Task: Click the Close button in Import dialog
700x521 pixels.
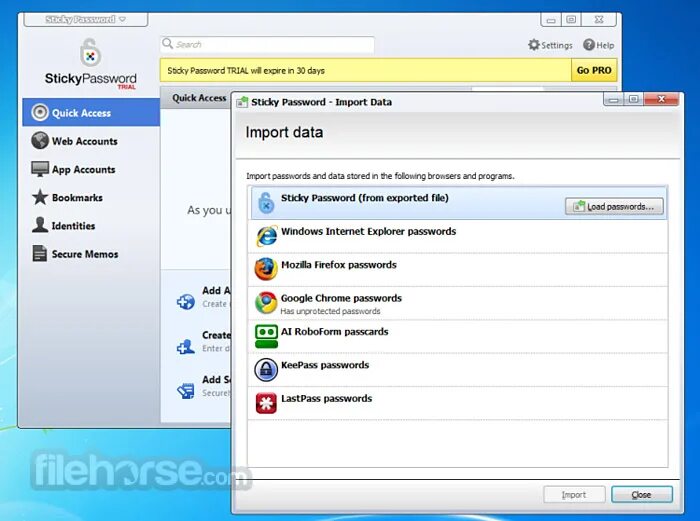Action: (642, 495)
